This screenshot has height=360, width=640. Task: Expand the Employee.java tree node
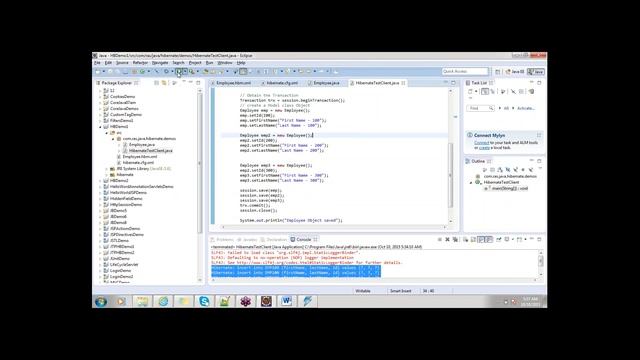point(120,145)
